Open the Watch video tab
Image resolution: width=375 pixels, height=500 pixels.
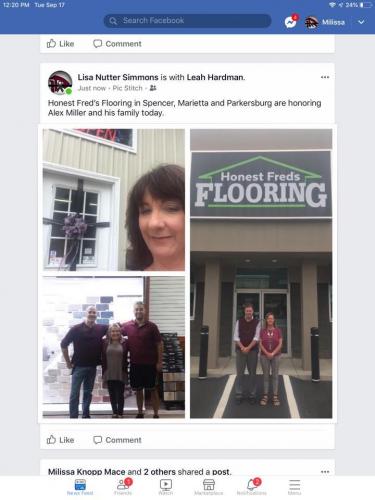(166, 486)
